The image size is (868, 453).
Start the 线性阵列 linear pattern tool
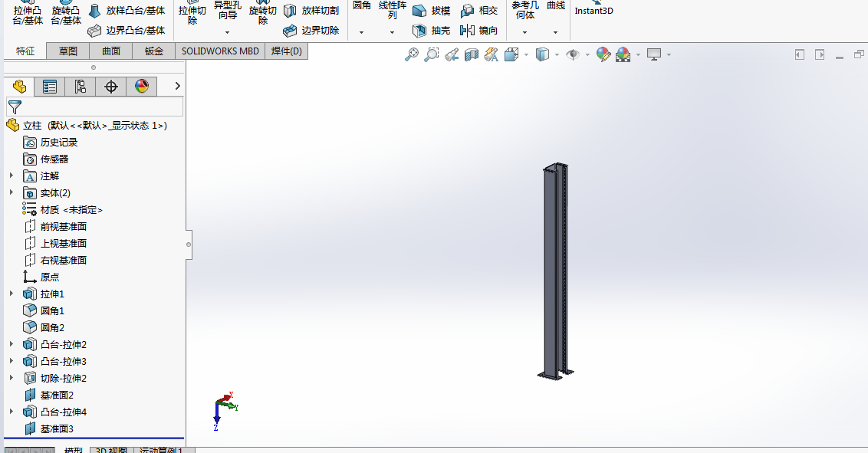pos(392,10)
